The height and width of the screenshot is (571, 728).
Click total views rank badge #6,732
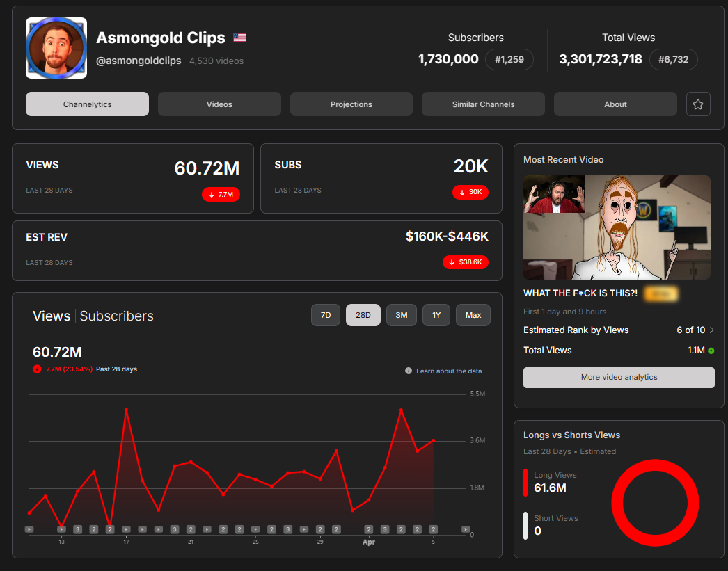pos(673,59)
